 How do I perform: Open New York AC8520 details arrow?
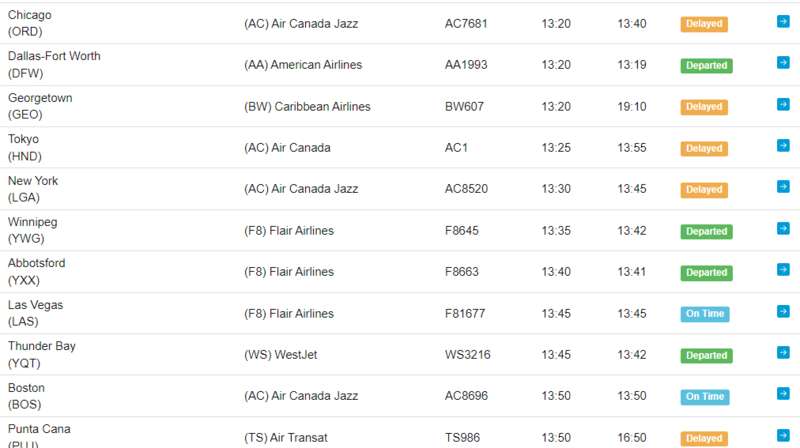click(x=783, y=187)
